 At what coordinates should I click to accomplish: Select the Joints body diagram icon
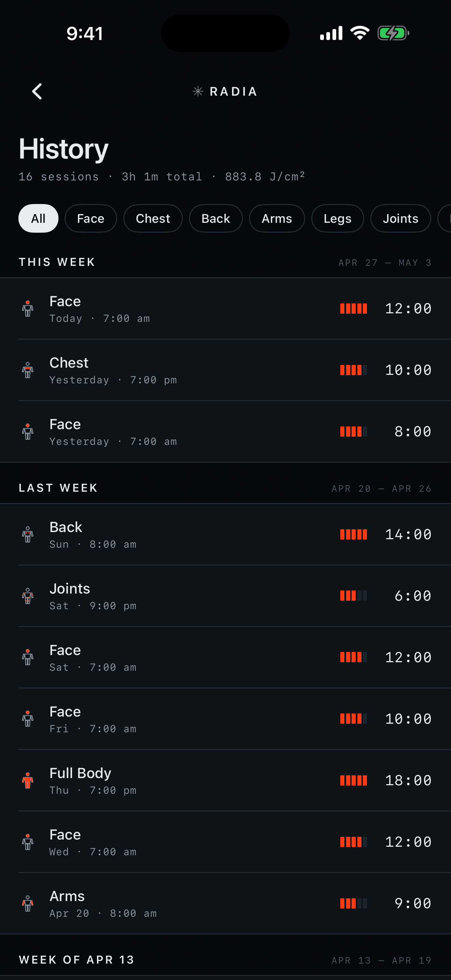click(x=28, y=596)
